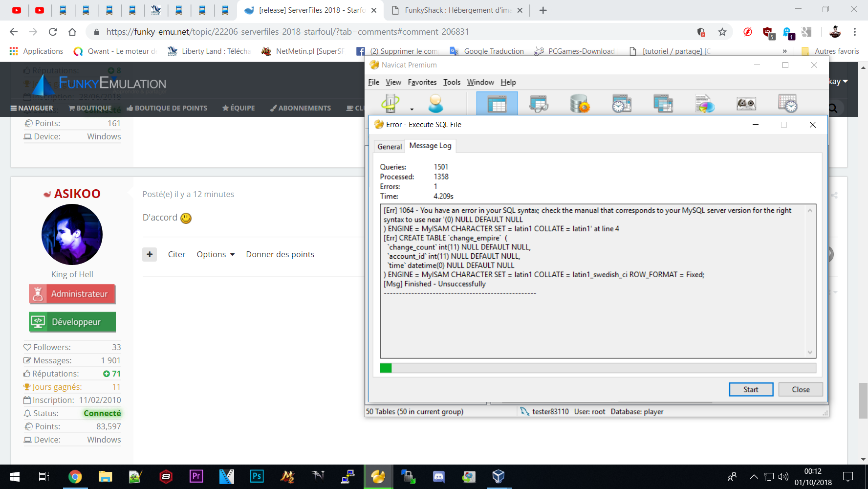Image resolution: width=868 pixels, height=489 pixels.
Task: Open the Report icon in Navicat toolbar
Action: [705, 103]
